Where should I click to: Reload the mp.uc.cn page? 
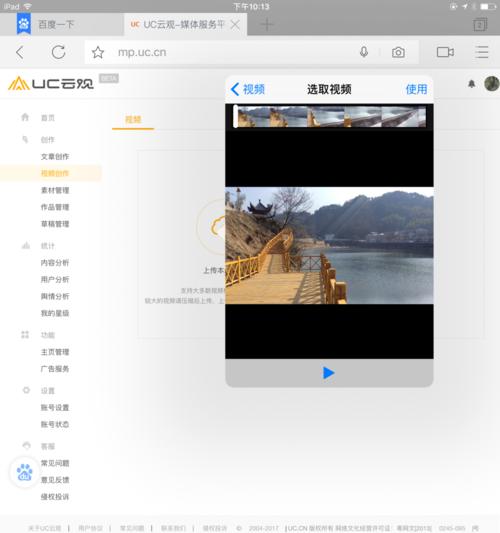click(58, 52)
